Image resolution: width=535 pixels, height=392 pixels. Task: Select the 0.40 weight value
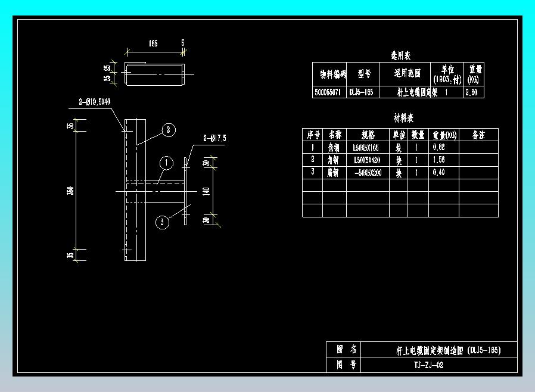[438, 172]
